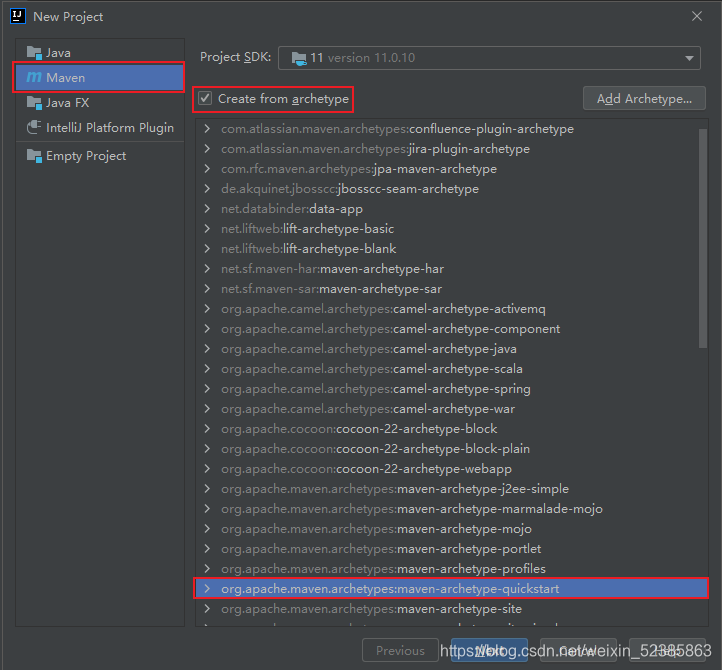Viewport: 722px width, 670px height.
Task: Expand camel-archetype-activemq entry
Action: (207, 309)
